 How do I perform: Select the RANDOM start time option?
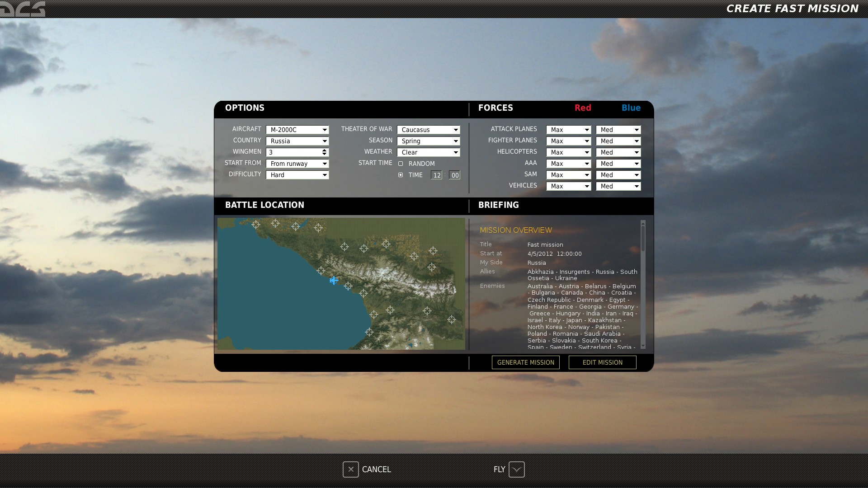point(401,164)
